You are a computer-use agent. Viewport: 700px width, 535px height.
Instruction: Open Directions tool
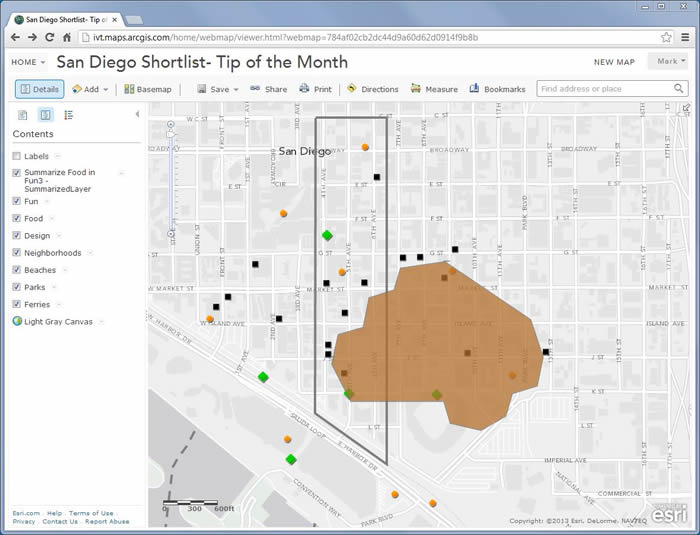click(x=373, y=89)
